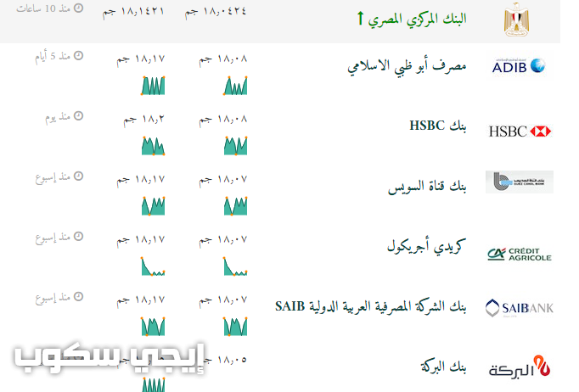The height and width of the screenshot is (392, 579).
Task: Click the HSBC sell price ١٨٫٢ جم
Action: 143,120
